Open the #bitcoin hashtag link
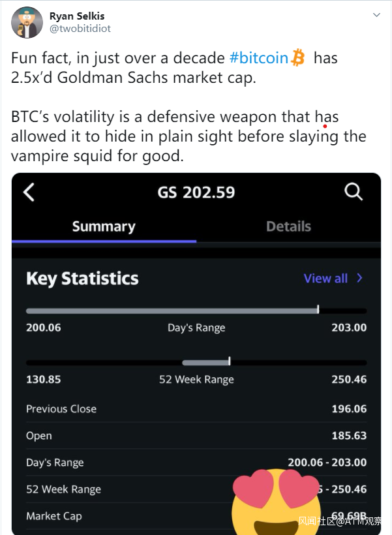This screenshot has height=535, width=392. [x=258, y=58]
